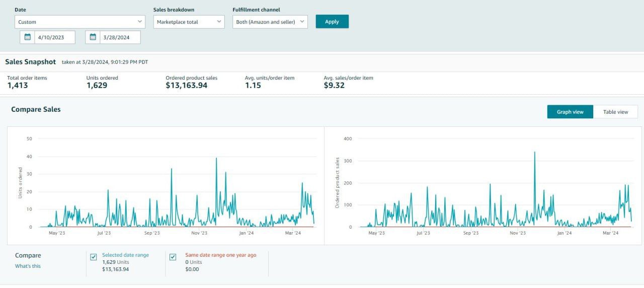Click the Ordered product sales chart peak
Screen dimensions: 644x288
coord(534,152)
